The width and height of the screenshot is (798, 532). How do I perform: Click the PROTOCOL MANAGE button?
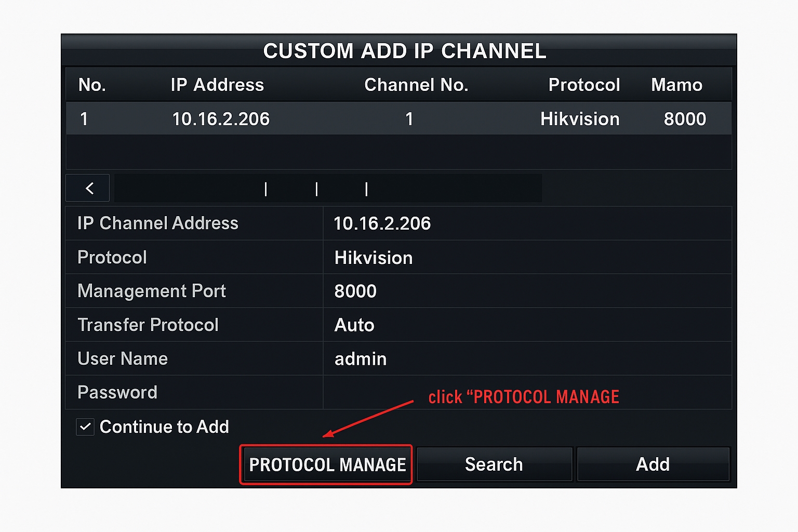326,464
